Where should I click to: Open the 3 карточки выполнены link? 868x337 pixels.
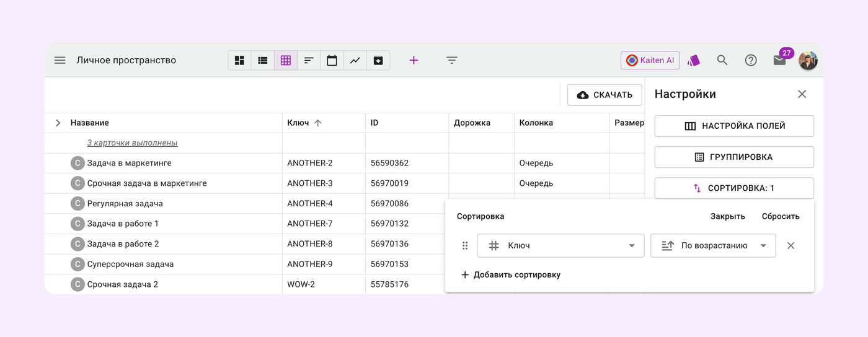(x=132, y=142)
